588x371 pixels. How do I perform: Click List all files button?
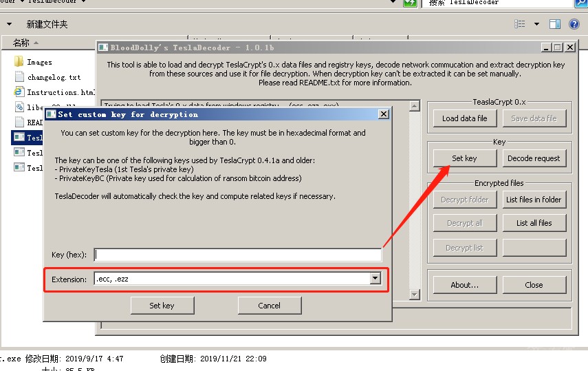tap(534, 223)
